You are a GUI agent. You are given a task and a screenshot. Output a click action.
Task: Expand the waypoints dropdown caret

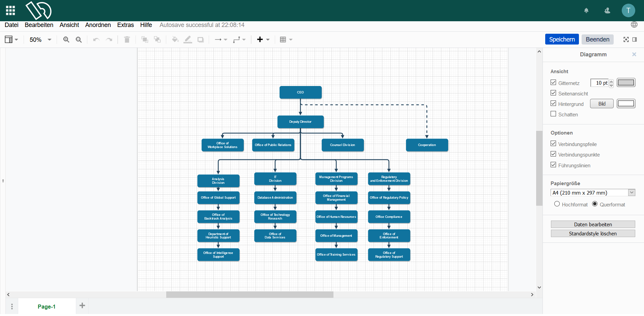[x=244, y=39]
